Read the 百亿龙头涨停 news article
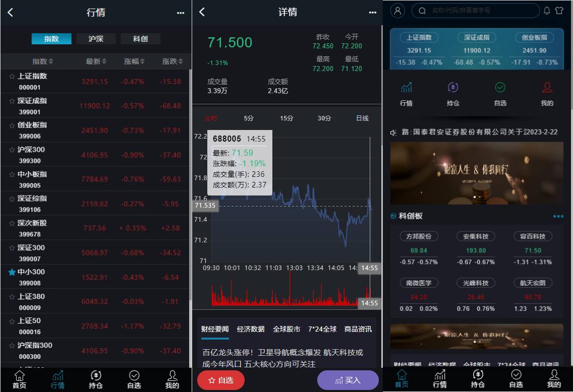Screen dimensions: 573x392 pos(283,358)
